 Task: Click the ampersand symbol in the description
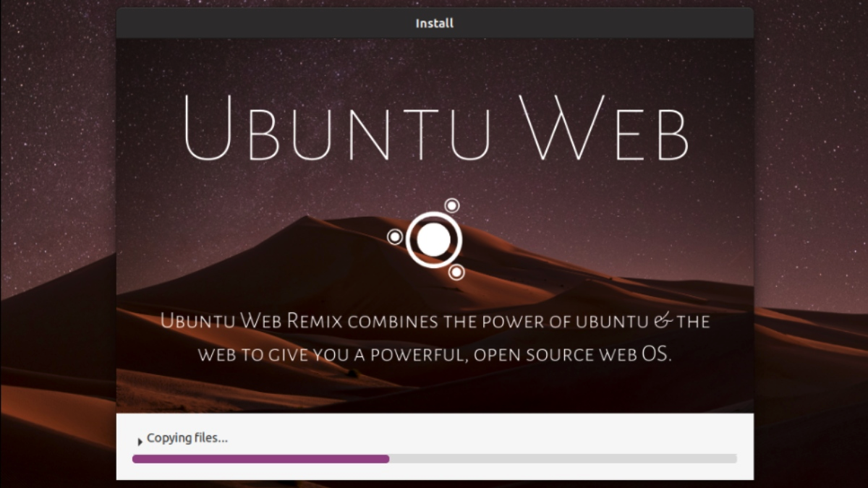[663, 320]
